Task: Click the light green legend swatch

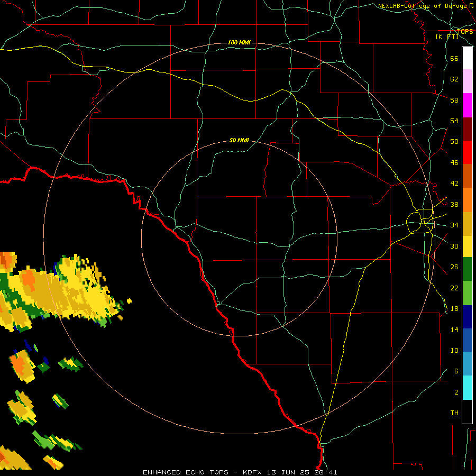Action: [467, 293]
